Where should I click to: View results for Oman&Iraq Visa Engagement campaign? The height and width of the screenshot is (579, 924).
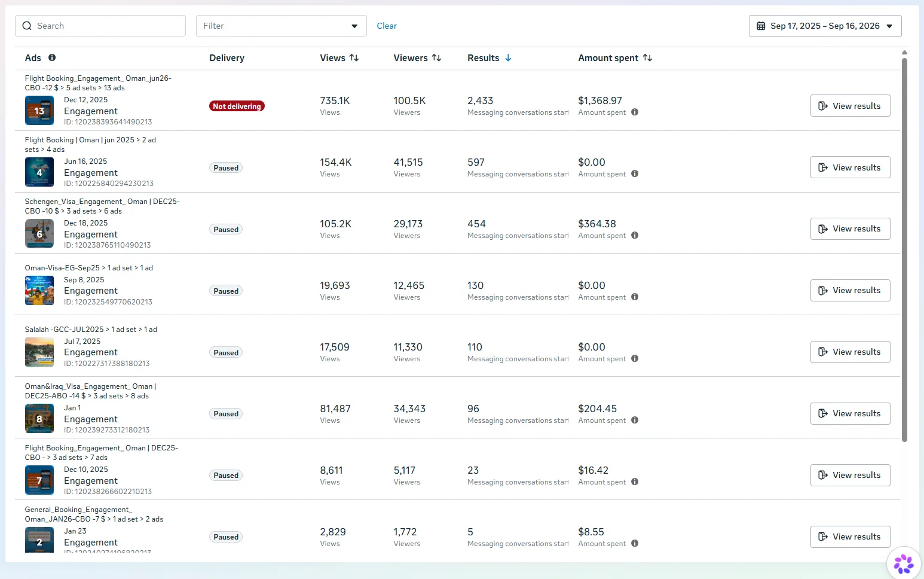pyautogui.click(x=850, y=413)
